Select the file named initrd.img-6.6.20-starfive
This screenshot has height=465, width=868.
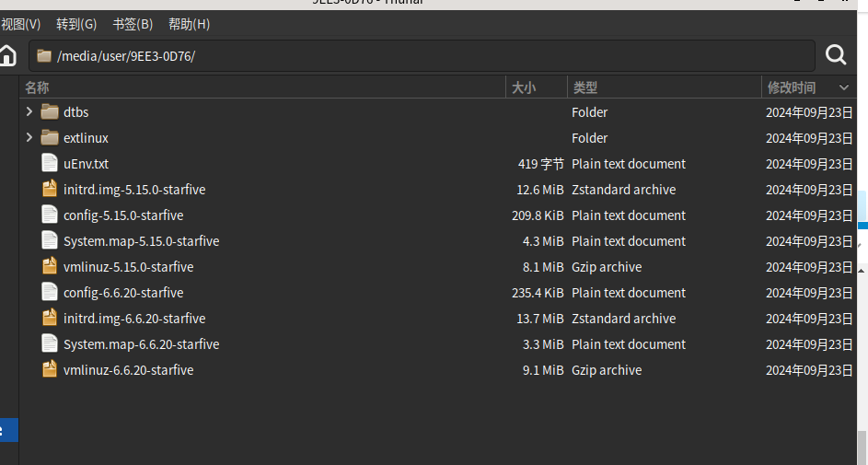pyautogui.click(x=134, y=319)
